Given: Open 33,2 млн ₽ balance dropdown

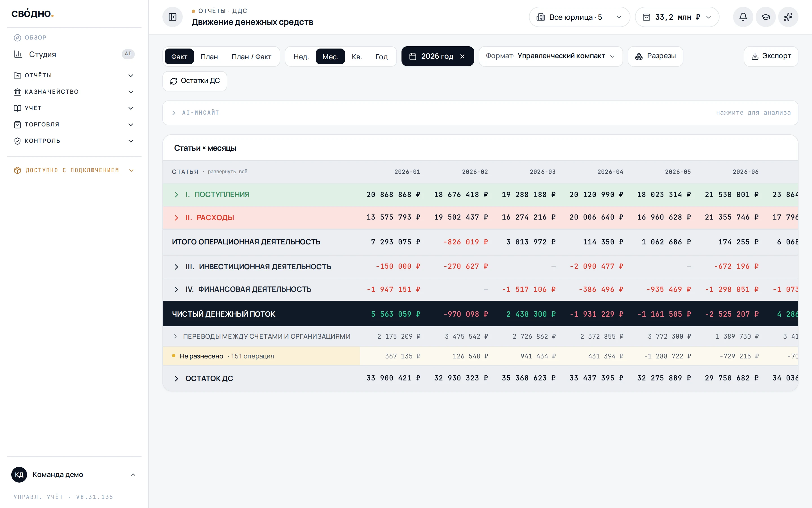Looking at the screenshot, I should pyautogui.click(x=677, y=17).
